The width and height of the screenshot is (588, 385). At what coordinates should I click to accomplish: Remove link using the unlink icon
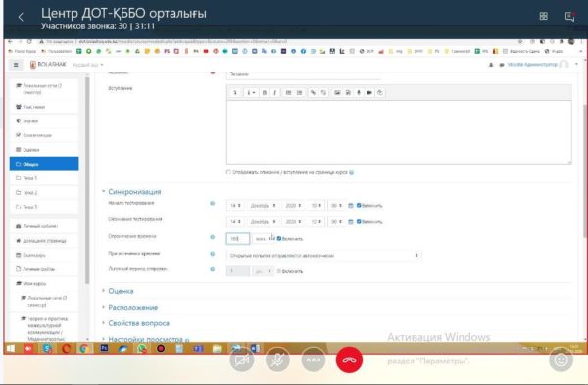[x=323, y=93]
